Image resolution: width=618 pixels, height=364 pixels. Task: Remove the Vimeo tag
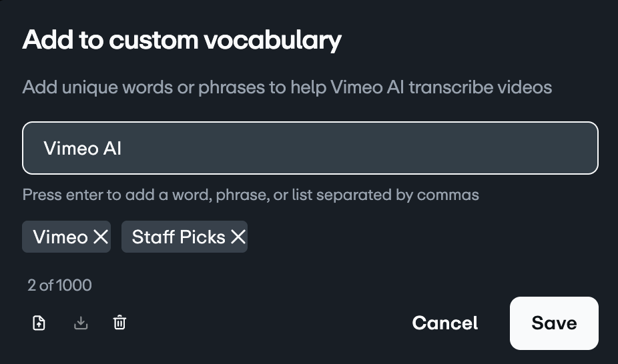click(x=101, y=237)
